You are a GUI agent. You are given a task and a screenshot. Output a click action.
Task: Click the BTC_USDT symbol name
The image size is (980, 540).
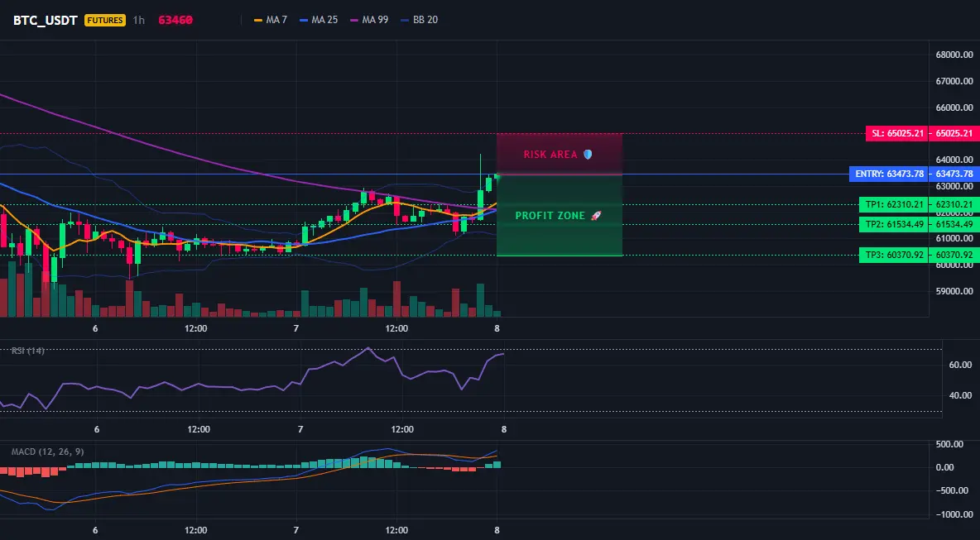click(x=45, y=20)
